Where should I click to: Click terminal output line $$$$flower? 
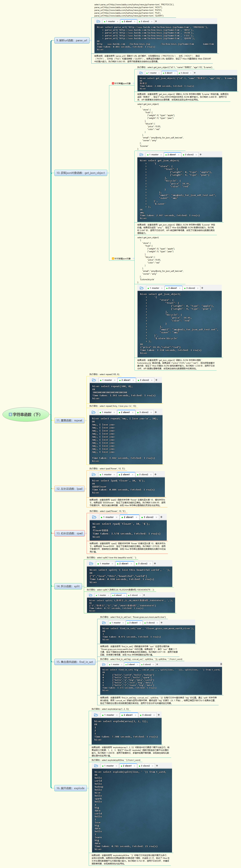[x=99, y=486]
